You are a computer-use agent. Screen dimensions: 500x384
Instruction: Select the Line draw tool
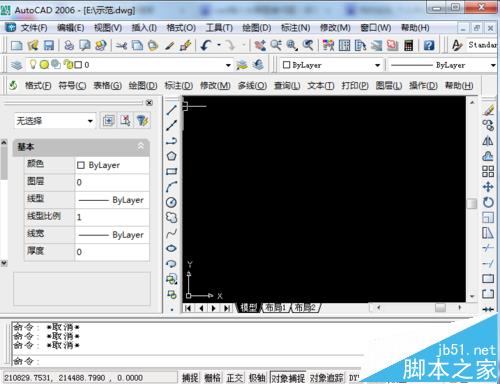pyautogui.click(x=172, y=110)
